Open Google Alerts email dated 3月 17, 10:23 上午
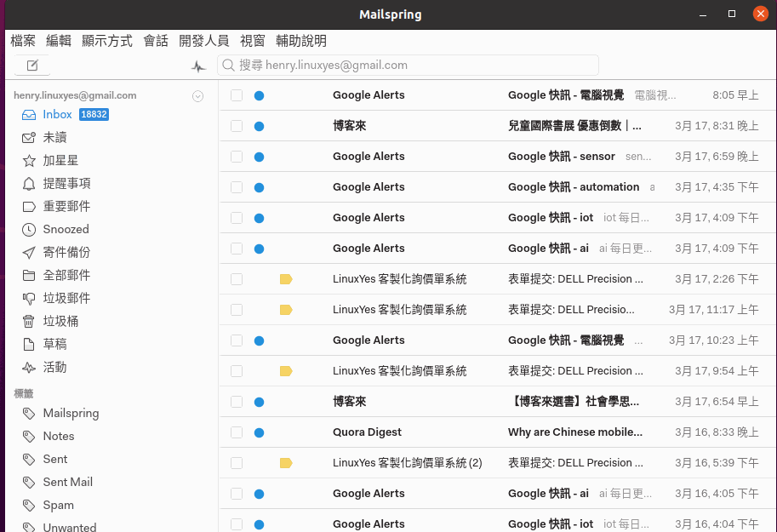The height and width of the screenshot is (532, 777). pos(498,340)
